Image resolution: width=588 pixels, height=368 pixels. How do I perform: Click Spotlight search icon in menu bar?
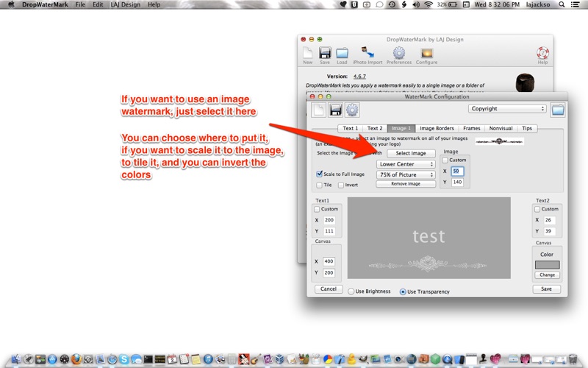(x=562, y=4)
